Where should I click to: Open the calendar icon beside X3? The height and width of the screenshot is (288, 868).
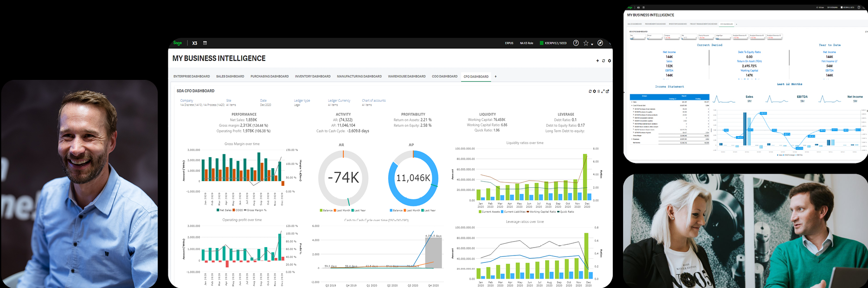(205, 43)
